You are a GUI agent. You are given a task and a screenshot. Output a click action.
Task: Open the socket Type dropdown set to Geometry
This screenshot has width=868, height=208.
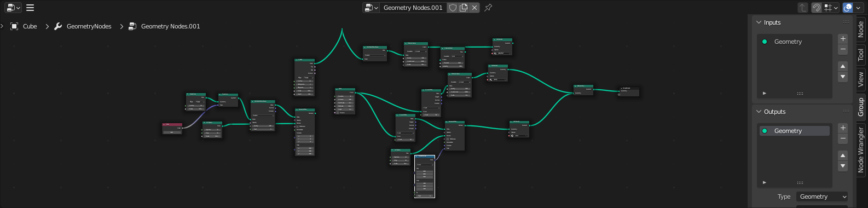(823, 197)
